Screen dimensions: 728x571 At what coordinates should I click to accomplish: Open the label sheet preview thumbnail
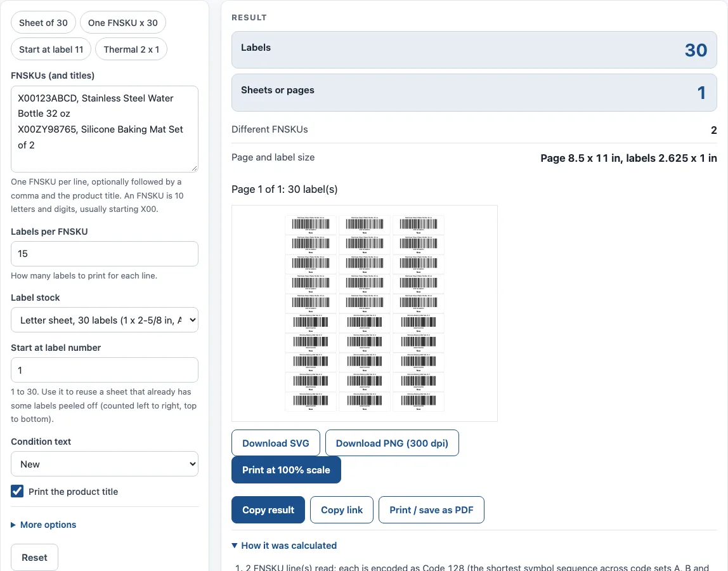365,313
